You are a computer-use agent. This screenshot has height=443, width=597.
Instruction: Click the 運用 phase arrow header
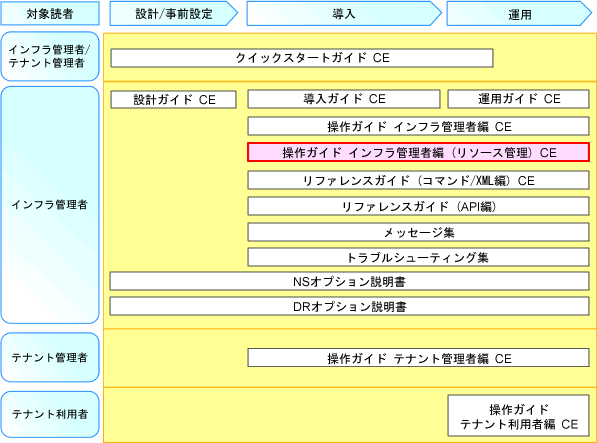[519, 14]
